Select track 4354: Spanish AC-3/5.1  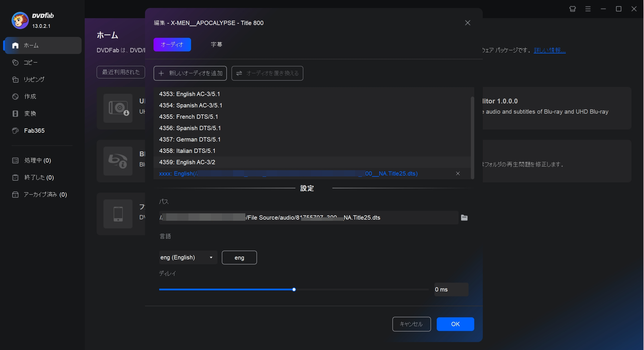tap(312, 106)
